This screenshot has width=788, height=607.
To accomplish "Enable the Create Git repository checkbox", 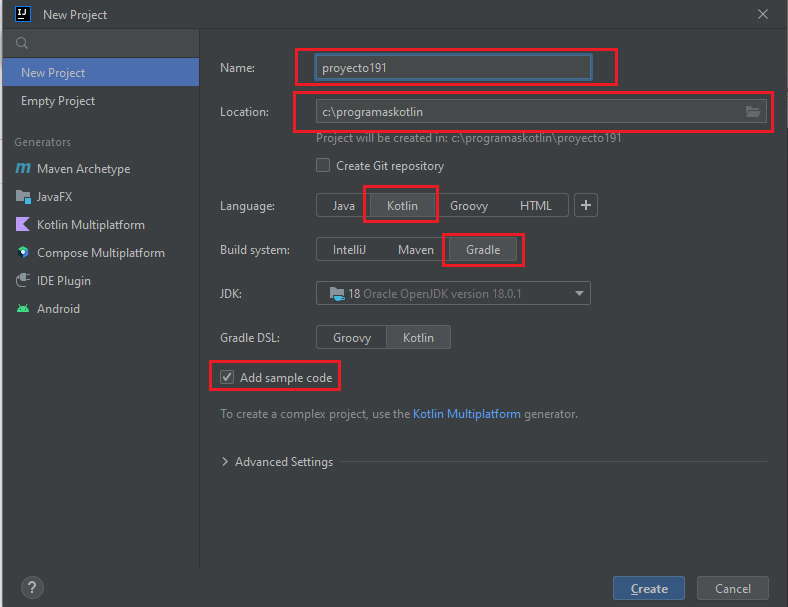I will [323, 165].
